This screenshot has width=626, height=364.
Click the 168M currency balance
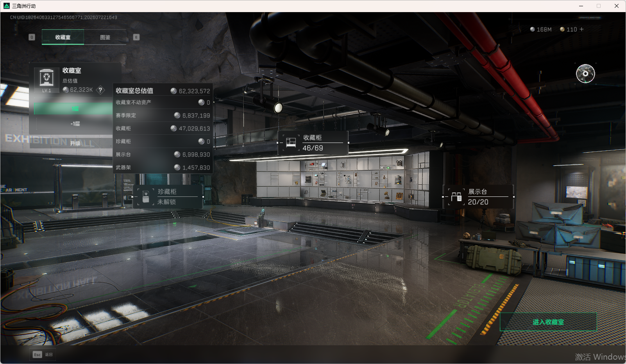click(541, 29)
